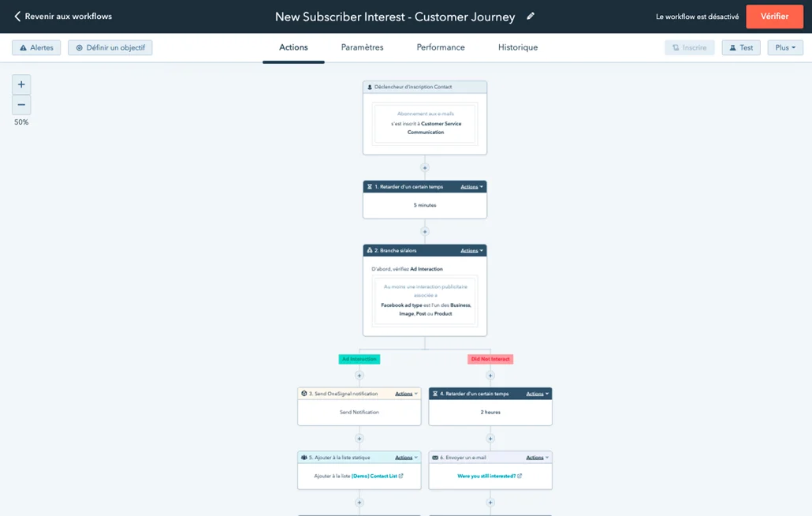Click the envelope icon of step 6
This screenshot has height=516, width=812.
pyautogui.click(x=435, y=458)
